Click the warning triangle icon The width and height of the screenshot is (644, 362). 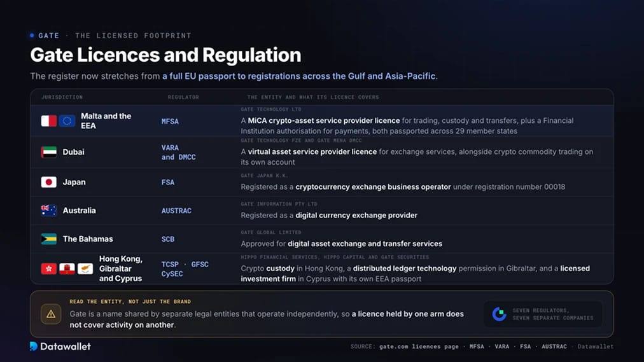click(x=51, y=314)
